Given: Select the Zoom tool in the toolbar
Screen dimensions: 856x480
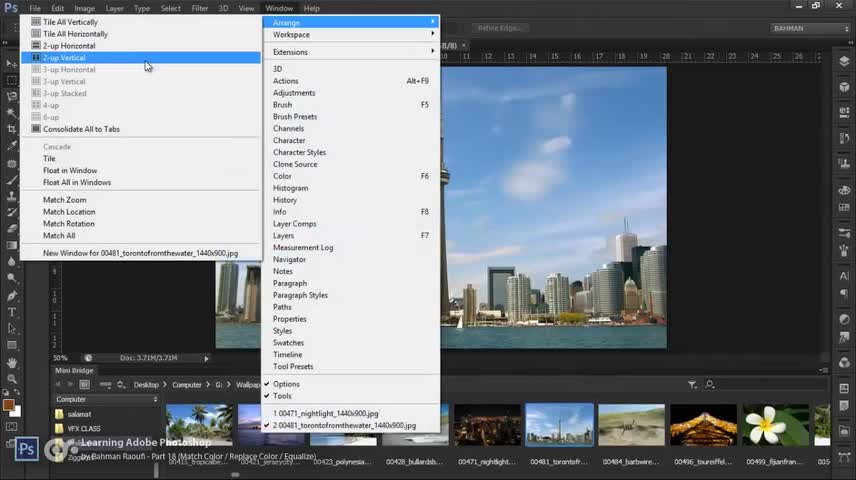Looking at the screenshot, I should [12, 380].
